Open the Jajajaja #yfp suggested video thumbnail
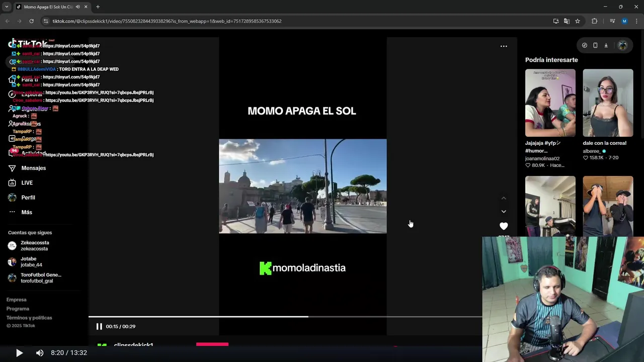This screenshot has width=644, height=362. point(550,103)
